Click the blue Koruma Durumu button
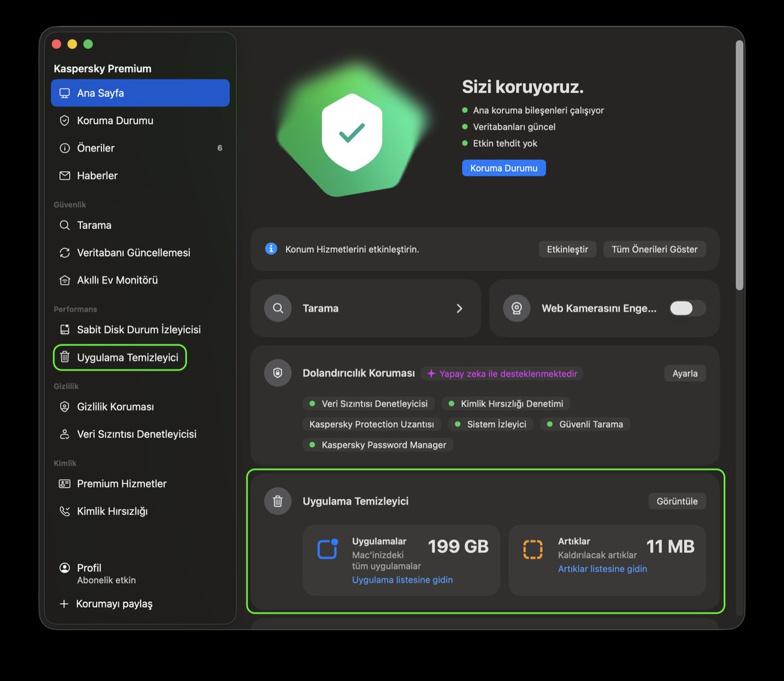 [504, 168]
